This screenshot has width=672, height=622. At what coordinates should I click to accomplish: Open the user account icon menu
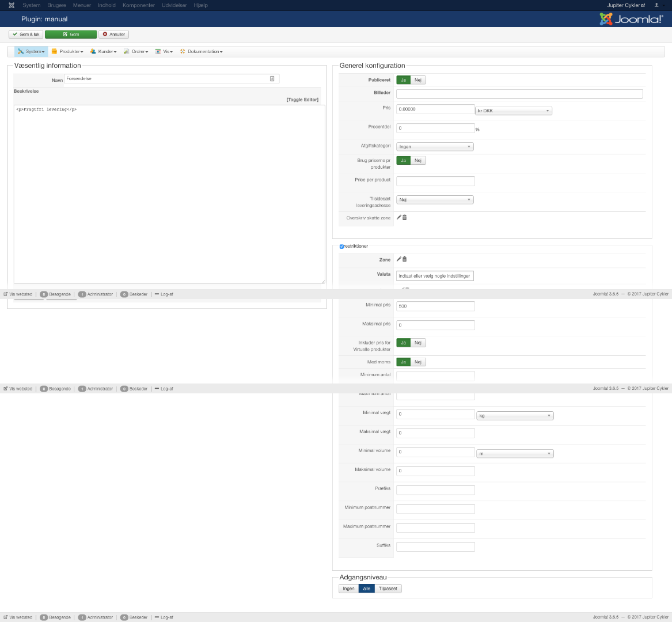(x=656, y=5)
